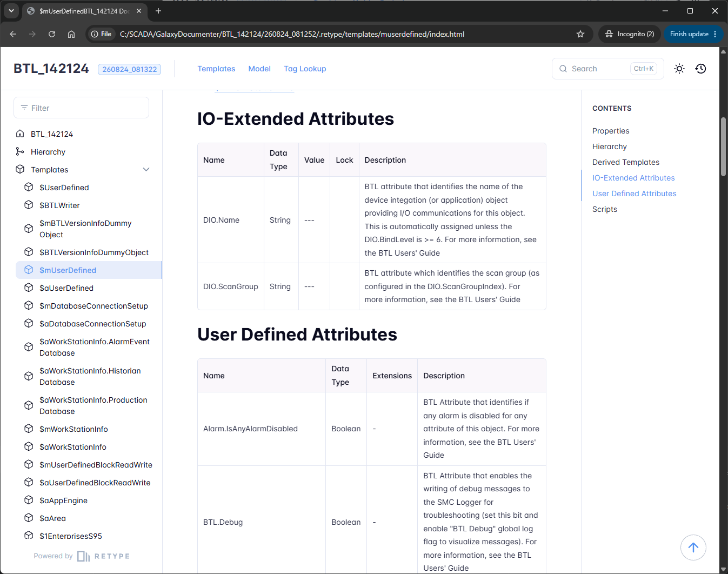Click the cube icon beside $UserDefined
The height and width of the screenshot is (574, 728).
[x=29, y=187]
